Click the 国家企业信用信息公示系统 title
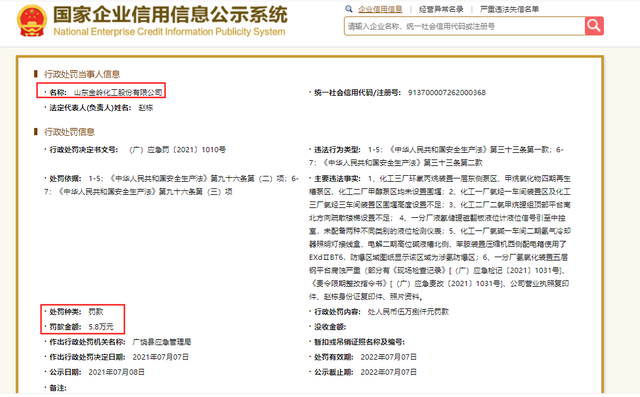The height and width of the screenshot is (397, 640). click(170, 15)
